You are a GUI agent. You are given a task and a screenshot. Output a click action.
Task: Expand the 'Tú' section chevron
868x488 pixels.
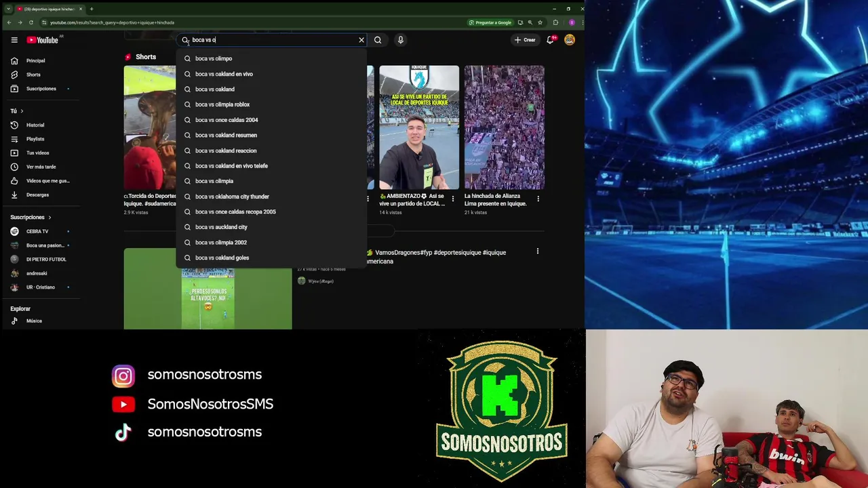22,111
